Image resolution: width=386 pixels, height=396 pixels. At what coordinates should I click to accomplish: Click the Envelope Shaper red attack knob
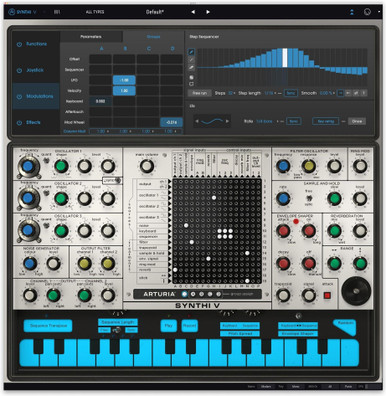(x=283, y=231)
